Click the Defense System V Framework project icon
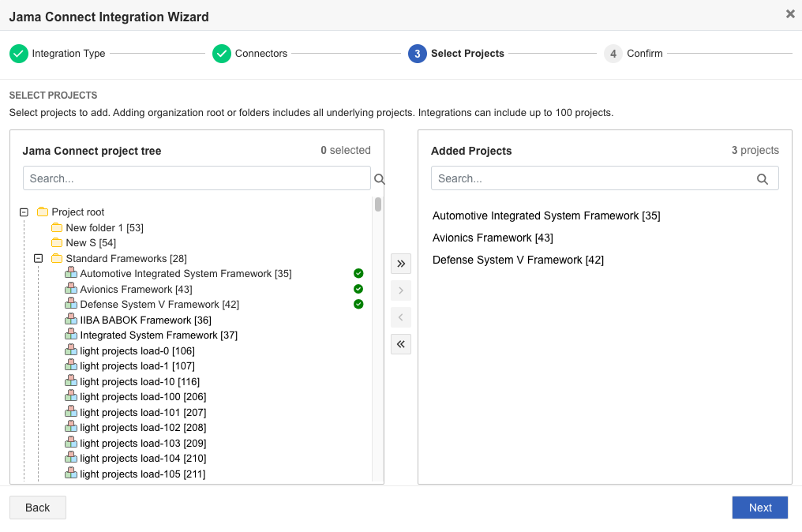The height and width of the screenshot is (532, 802). point(71,304)
